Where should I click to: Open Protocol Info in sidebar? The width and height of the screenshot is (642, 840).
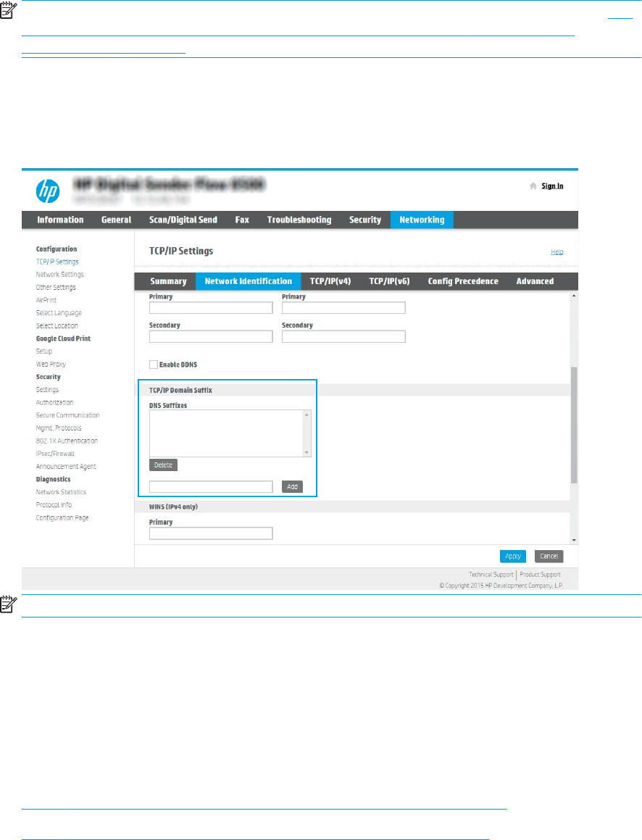coord(54,504)
